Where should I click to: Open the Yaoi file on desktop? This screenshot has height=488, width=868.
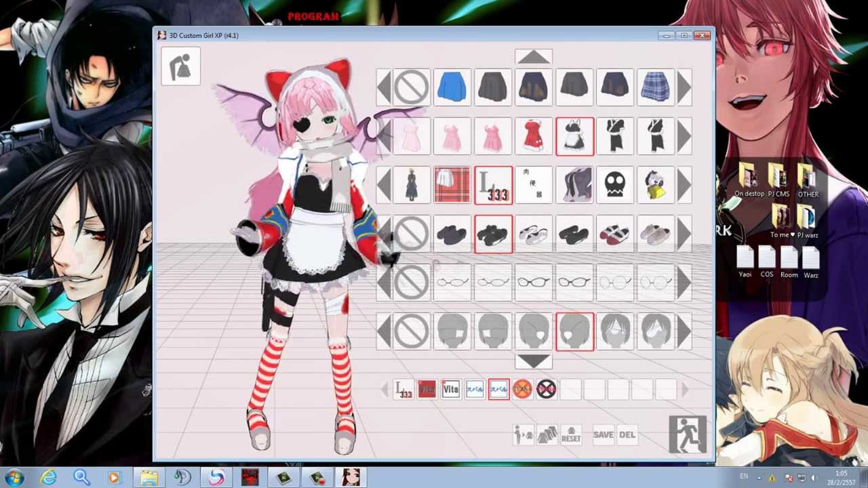click(745, 262)
